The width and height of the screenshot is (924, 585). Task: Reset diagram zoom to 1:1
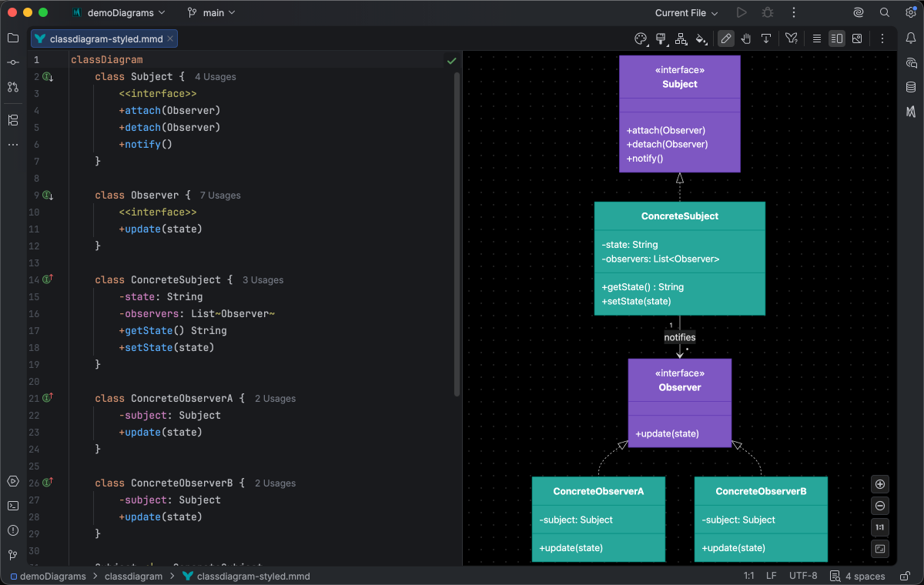(x=881, y=527)
